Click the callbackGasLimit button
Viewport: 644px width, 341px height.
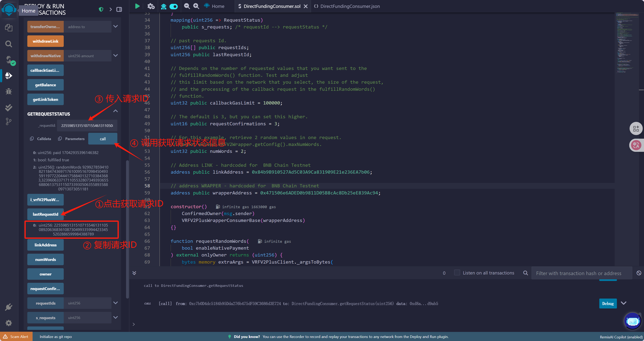[x=46, y=71]
